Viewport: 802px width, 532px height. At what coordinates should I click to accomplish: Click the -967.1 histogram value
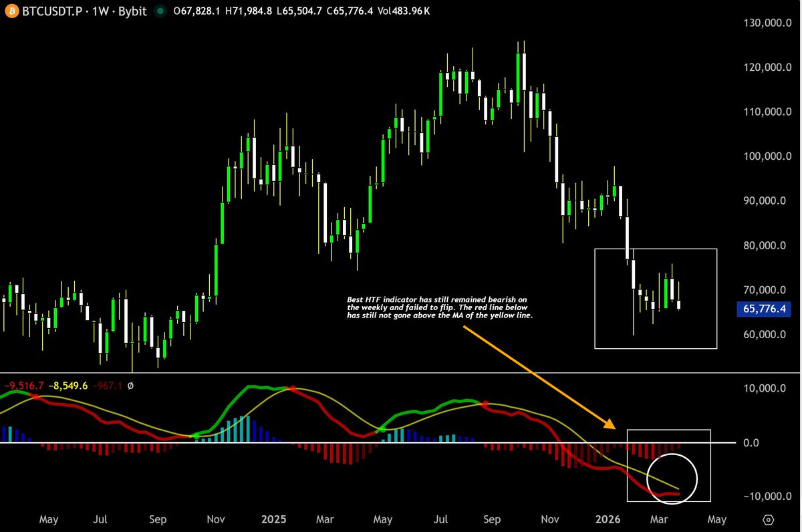[106, 386]
